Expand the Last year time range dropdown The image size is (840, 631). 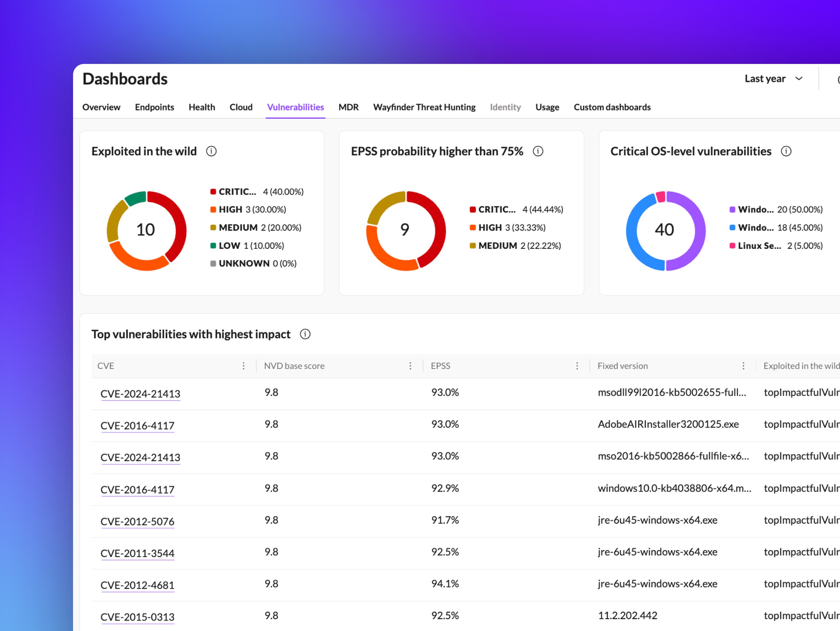[x=774, y=79]
